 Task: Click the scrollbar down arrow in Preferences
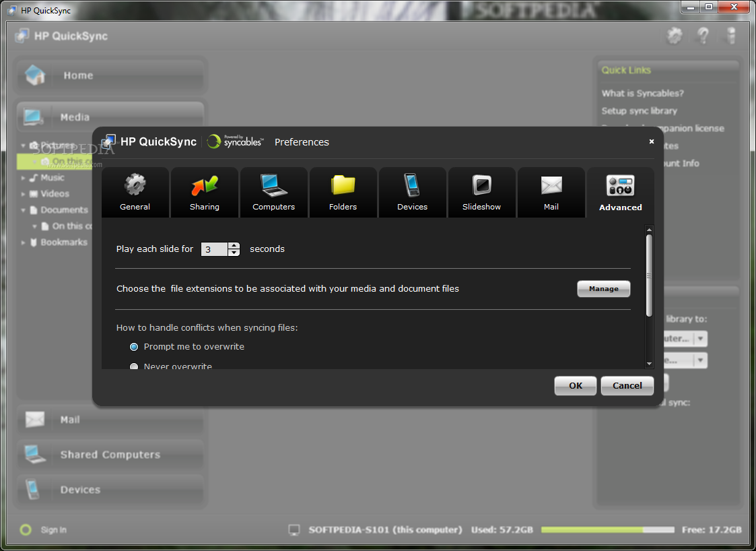(x=649, y=364)
